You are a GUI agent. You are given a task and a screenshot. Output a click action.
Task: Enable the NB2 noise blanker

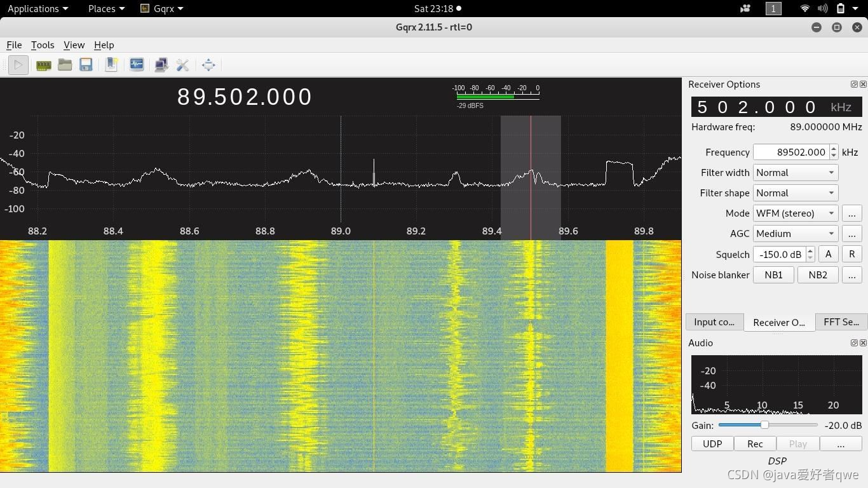click(x=818, y=274)
